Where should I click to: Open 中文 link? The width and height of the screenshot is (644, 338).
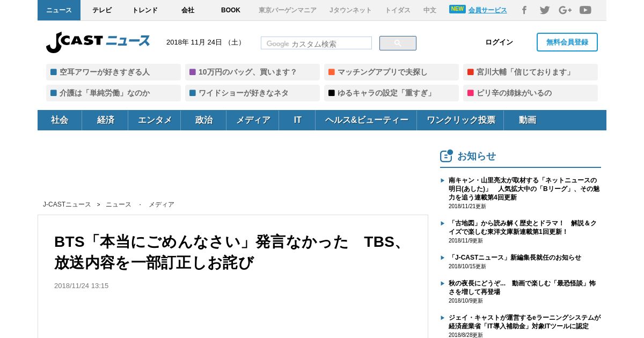[x=430, y=10]
